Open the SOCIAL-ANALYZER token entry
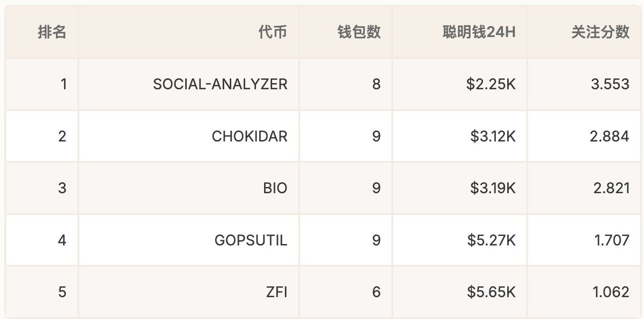644x319 pixels. (220, 84)
